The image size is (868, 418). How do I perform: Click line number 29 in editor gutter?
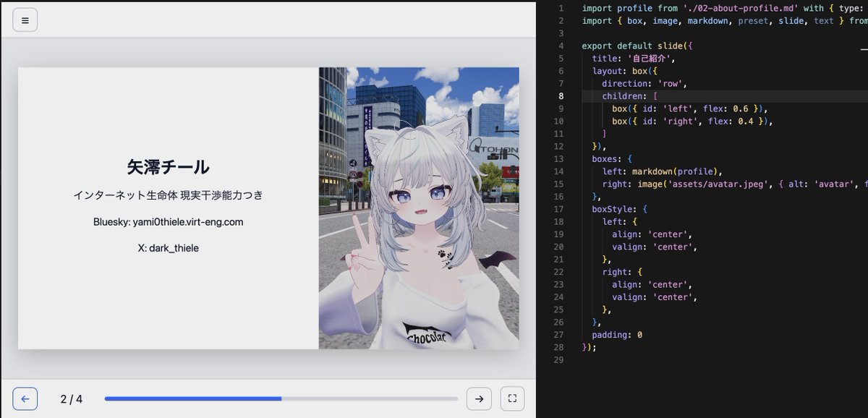(560, 360)
